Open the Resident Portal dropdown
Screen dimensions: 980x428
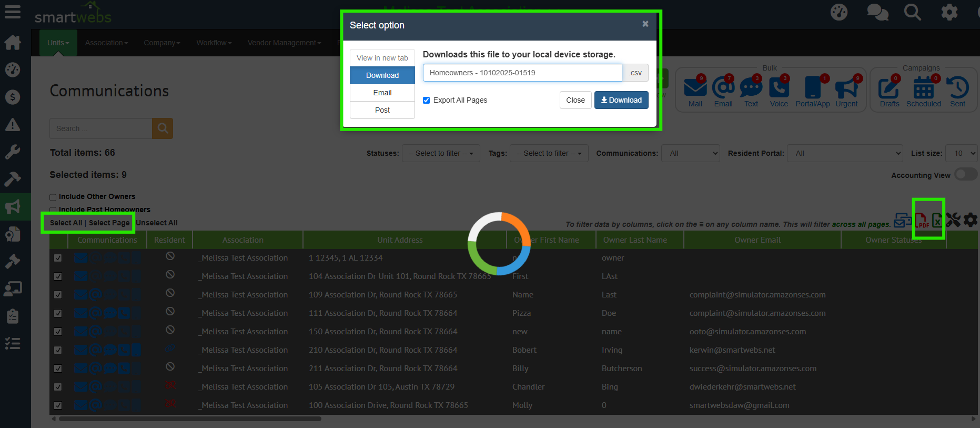point(845,153)
